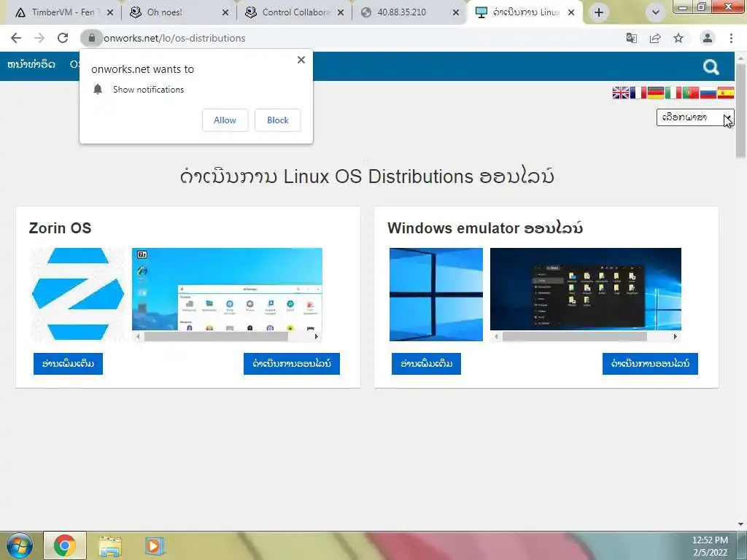Click the Windows emulator desktop screenshot

coord(586,289)
